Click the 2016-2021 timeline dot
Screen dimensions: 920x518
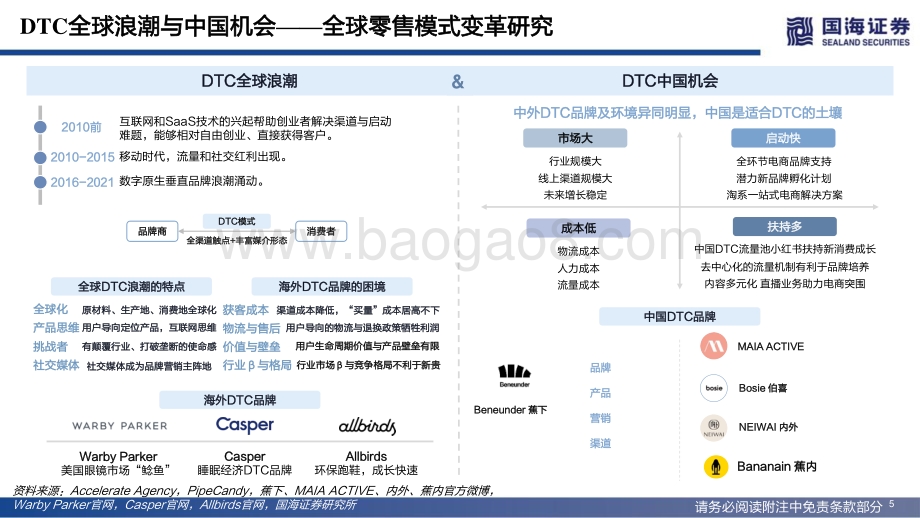click(40, 182)
